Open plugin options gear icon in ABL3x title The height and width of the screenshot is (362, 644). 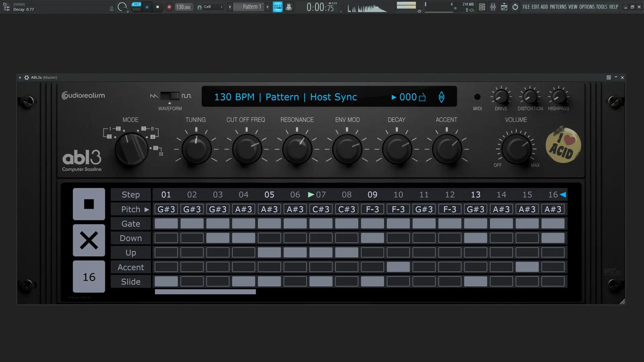pos(26,77)
